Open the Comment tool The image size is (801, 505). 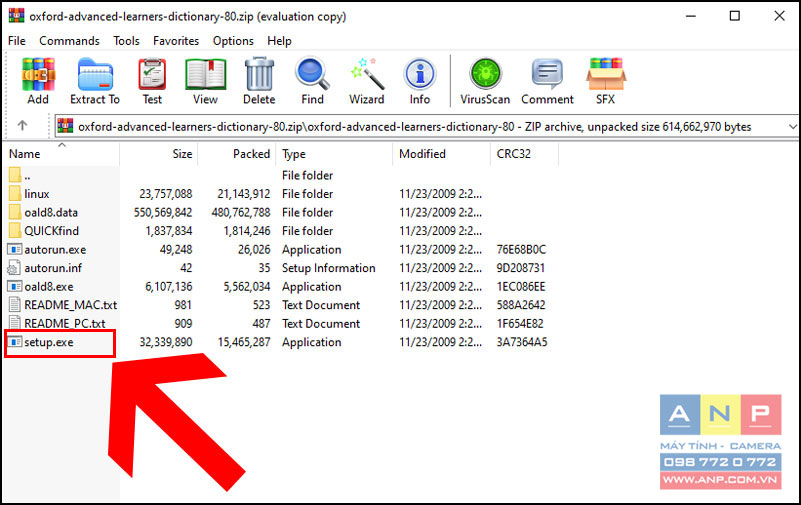click(547, 75)
